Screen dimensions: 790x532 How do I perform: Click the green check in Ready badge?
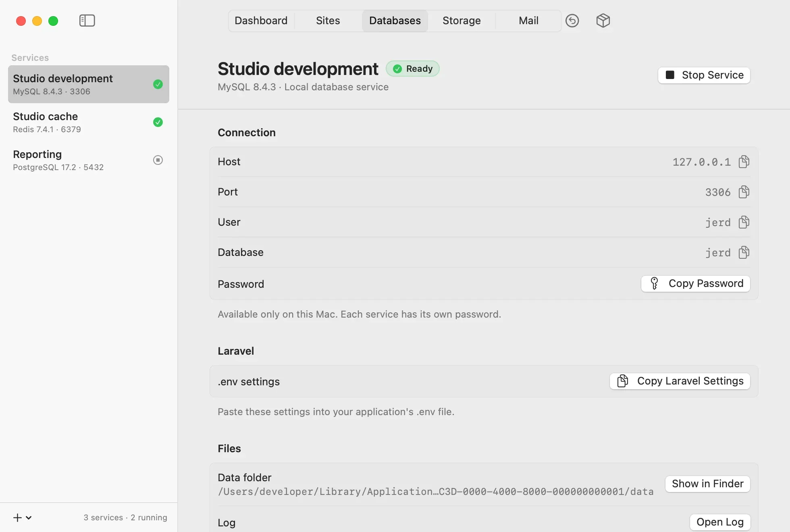pos(397,69)
